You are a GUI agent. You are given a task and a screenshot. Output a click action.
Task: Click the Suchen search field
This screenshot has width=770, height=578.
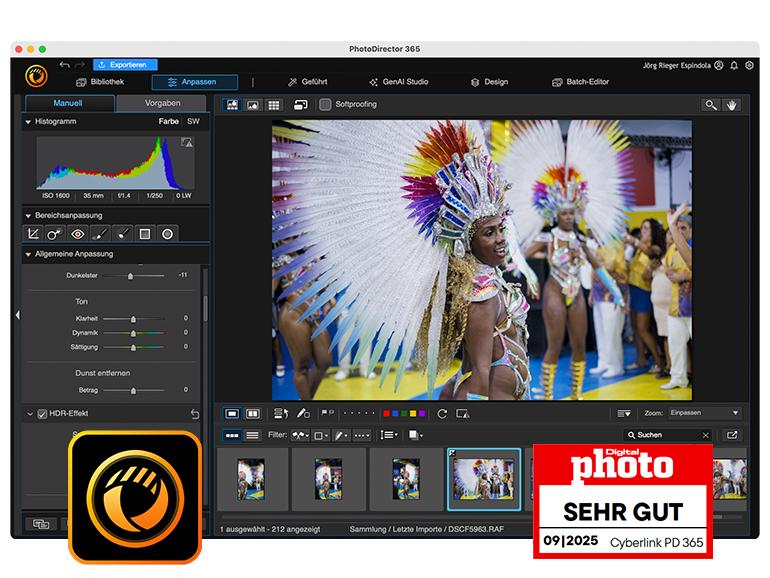668,435
